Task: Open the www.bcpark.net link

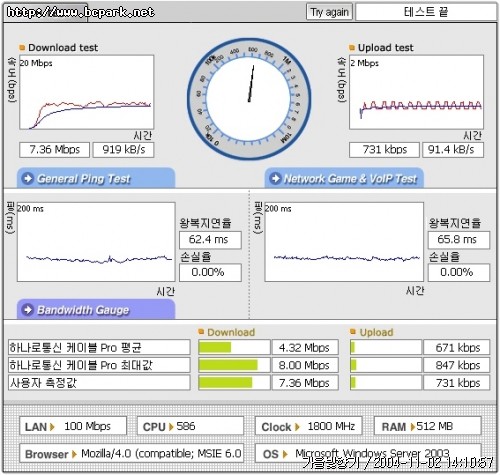Action: click(x=80, y=12)
